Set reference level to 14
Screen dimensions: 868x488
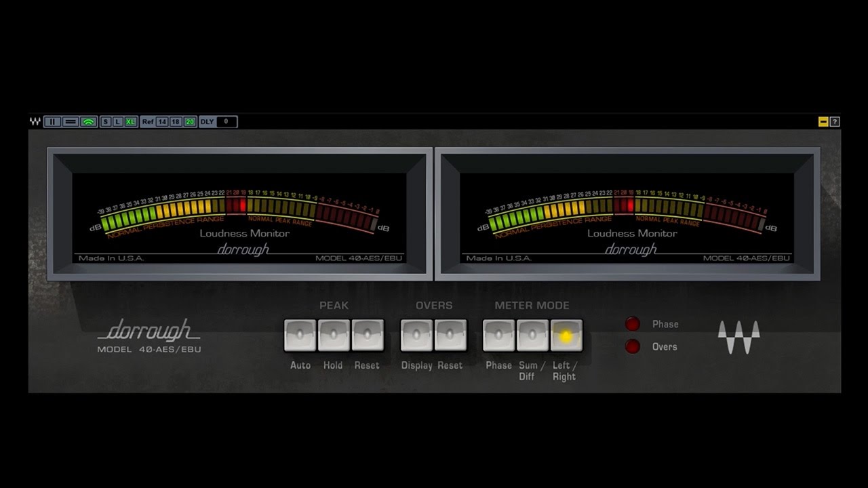tap(162, 122)
